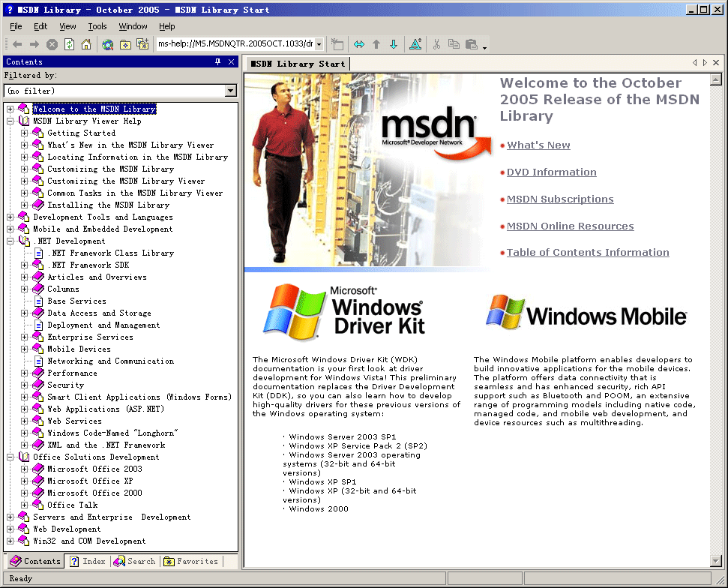Click the New Window toolbar icon

tap(337, 44)
